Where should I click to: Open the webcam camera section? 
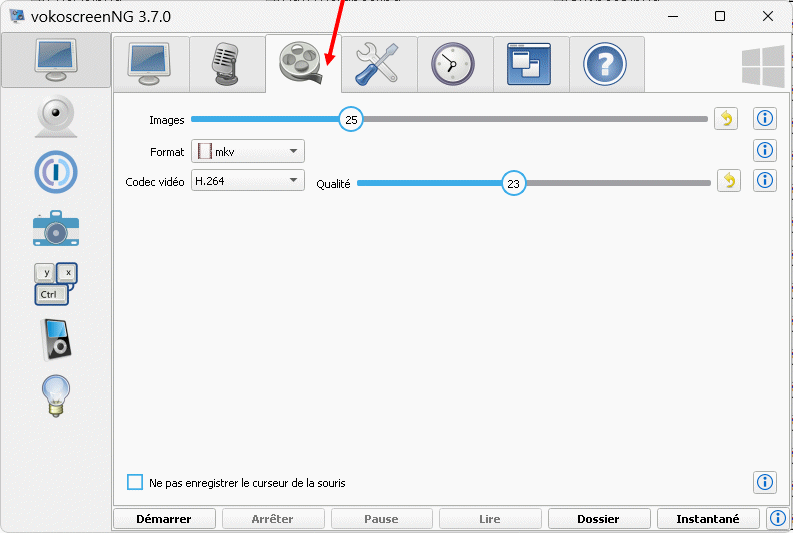pos(56,116)
